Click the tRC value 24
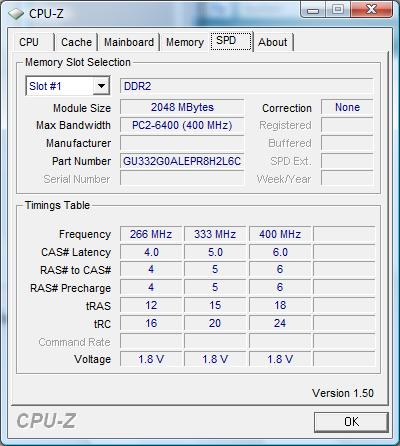This screenshot has width=400, height=446. pos(280,323)
